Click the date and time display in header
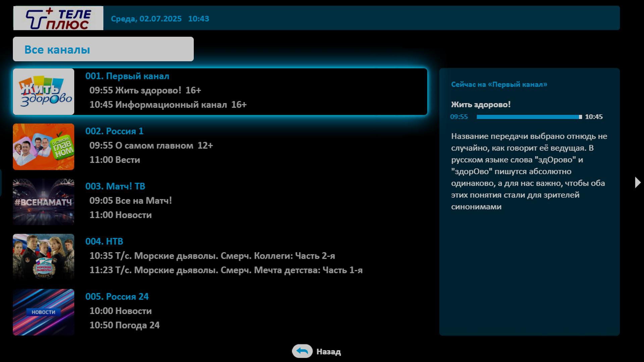Viewport: 644px width, 362px height. 160,19
